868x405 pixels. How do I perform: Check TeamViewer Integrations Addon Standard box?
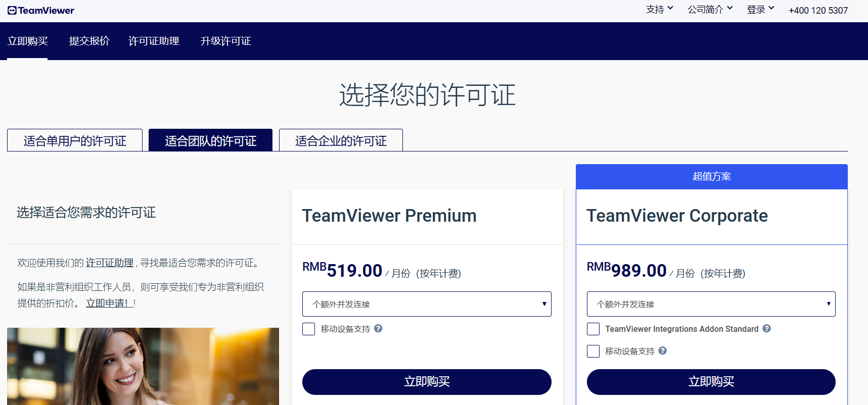(x=593, y=329)
